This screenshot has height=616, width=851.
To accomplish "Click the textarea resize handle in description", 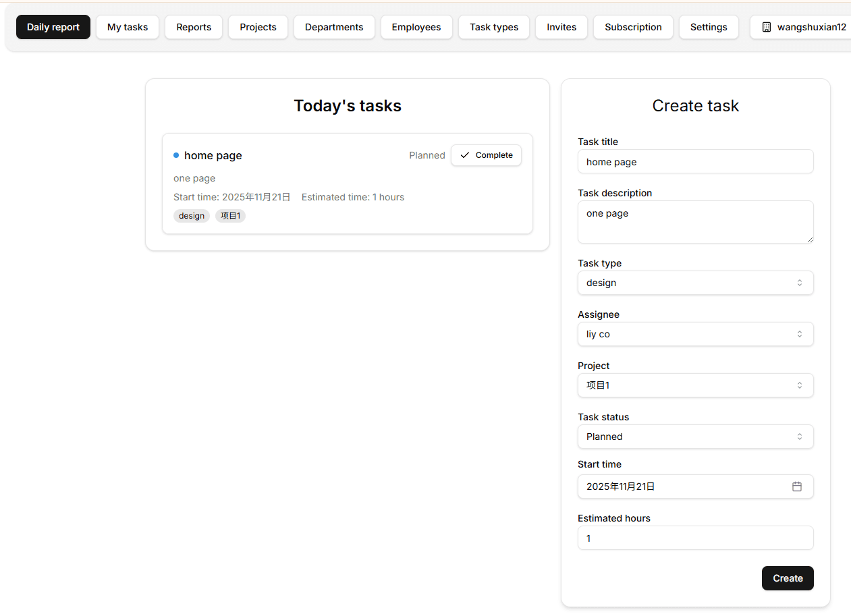I will point(809,239).
